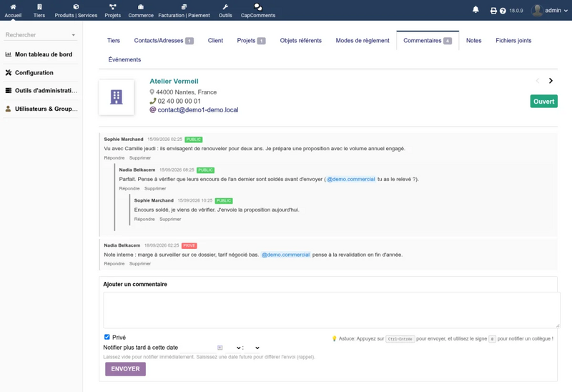Click the Atelier Vermeil company logo thumbnail

coord(117,97)
